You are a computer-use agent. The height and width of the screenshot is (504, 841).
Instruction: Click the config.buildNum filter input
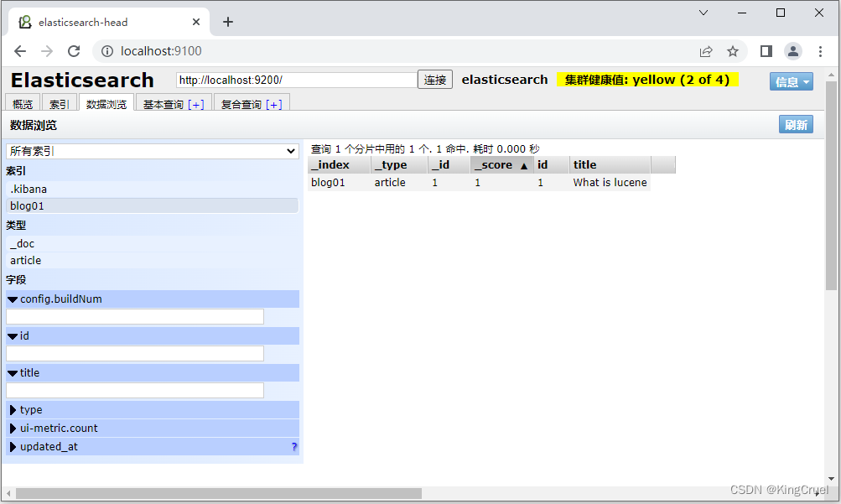pyautogui.click(x=135, y=316)
